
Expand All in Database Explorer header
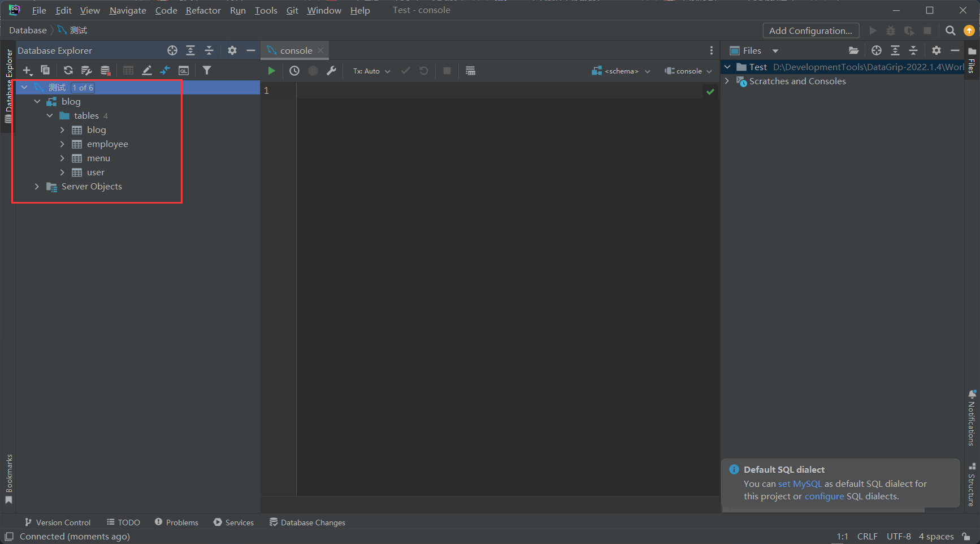click(190, 50)
